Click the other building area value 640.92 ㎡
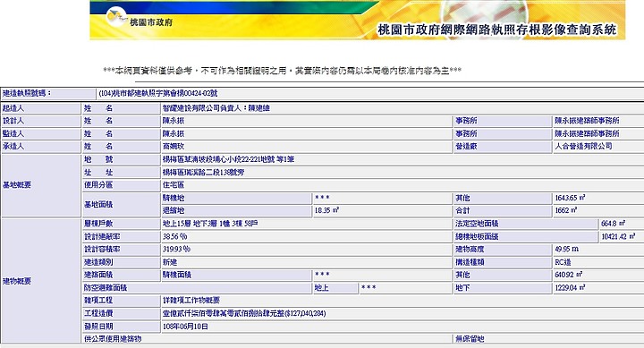The image size is (644, 348). tap(569, 275)
